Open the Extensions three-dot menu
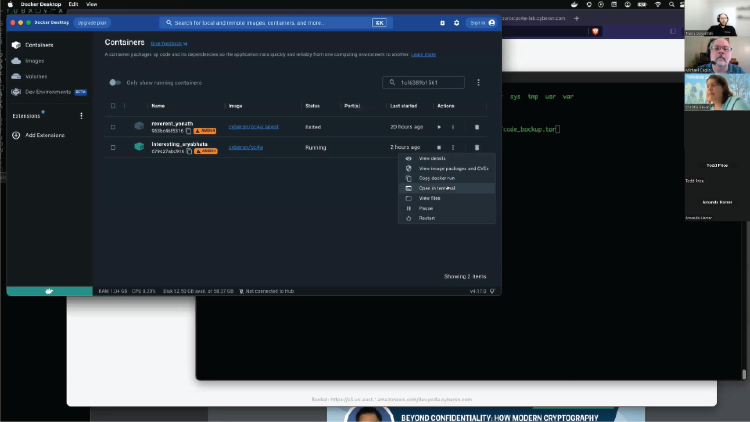The height and width of the screenshot is (422, 750). point(81,116)
